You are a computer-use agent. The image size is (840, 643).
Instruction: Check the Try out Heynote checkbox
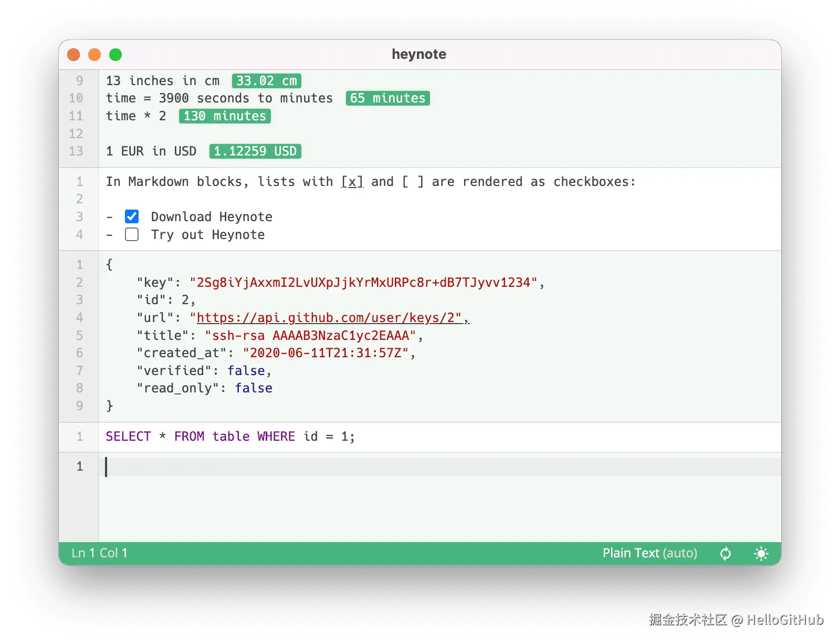(132, 234)
